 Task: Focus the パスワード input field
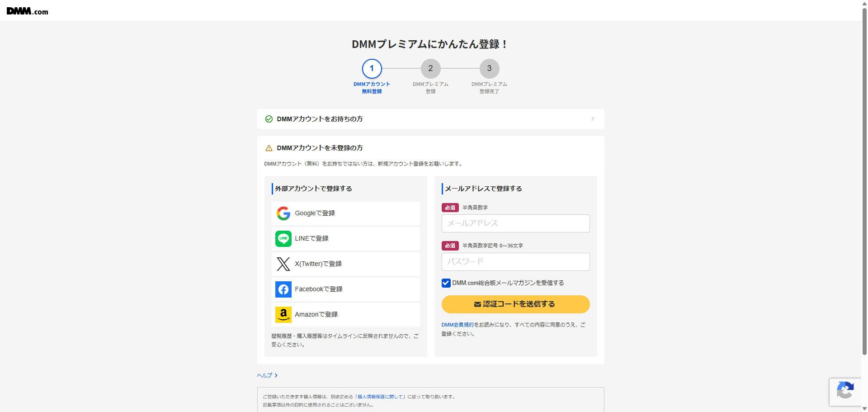(515, 262)
